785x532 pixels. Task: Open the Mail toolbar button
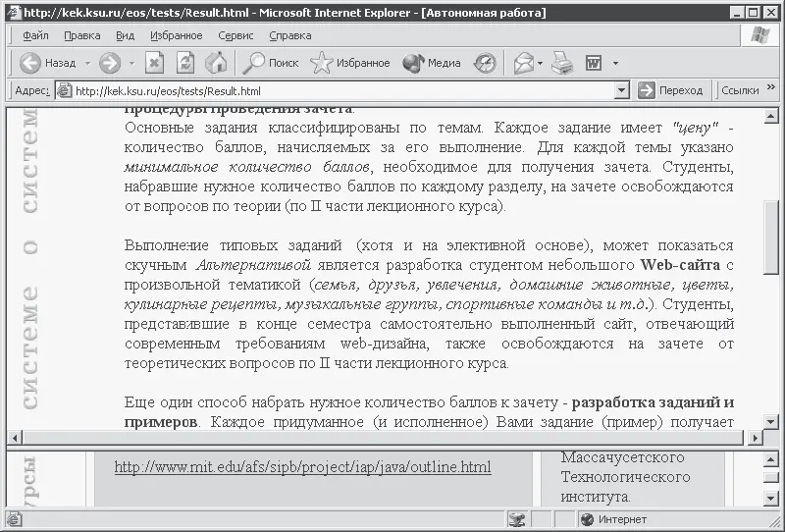tap(524, 63)
